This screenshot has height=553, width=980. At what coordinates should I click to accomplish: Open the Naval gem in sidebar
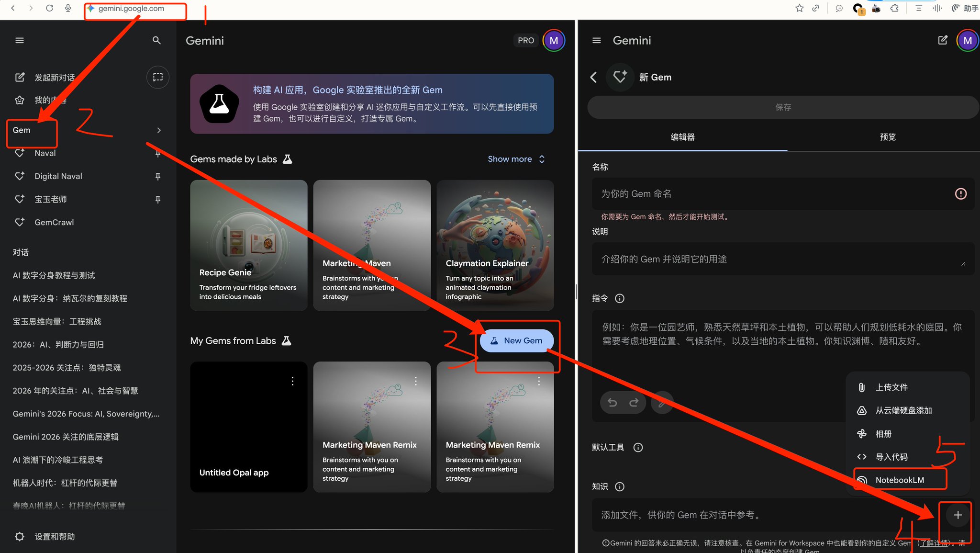click(x=45, y=153)
